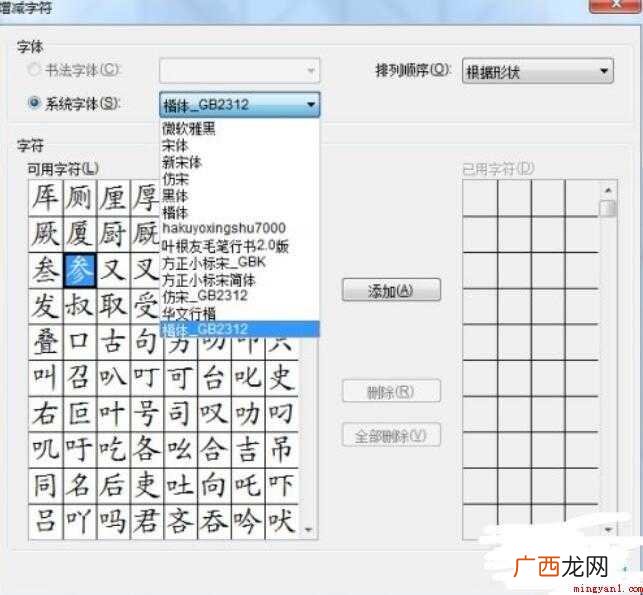Select the character 同 in available grid

click(46, 486)
